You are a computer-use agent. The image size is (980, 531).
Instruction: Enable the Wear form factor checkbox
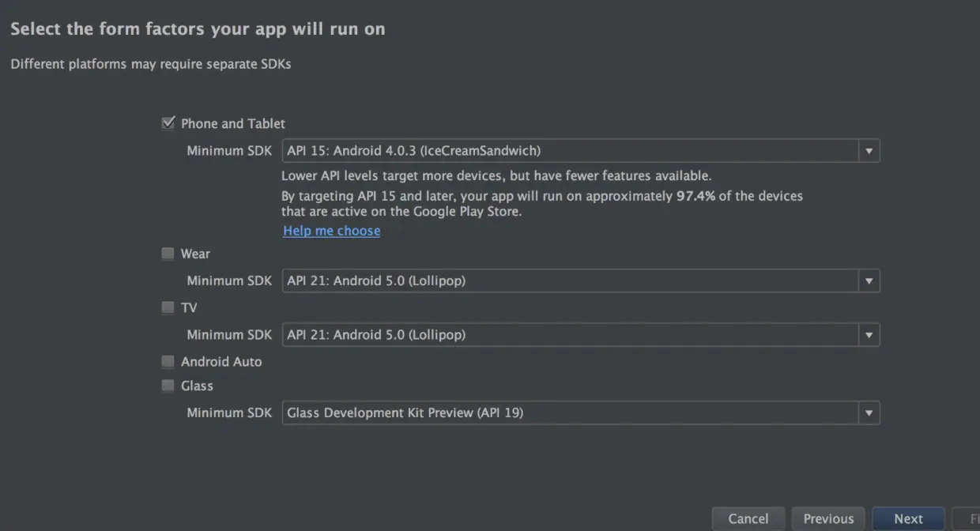coord(168,254)
